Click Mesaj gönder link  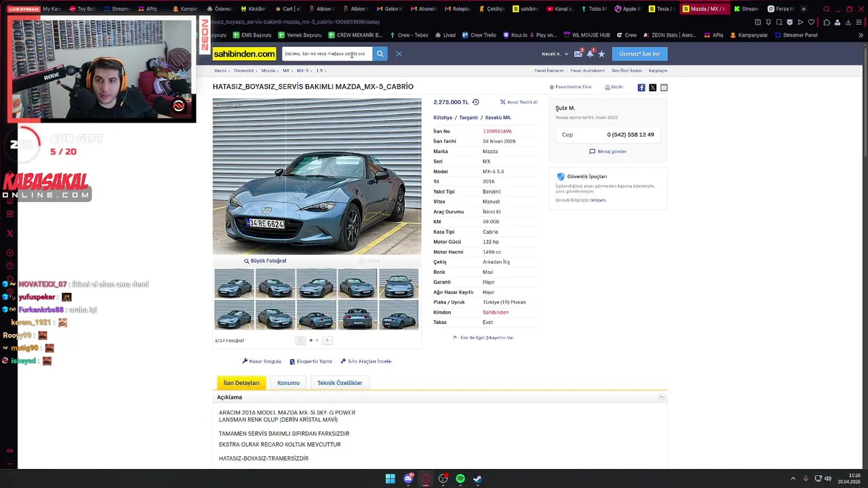click(x=608, y=151)
